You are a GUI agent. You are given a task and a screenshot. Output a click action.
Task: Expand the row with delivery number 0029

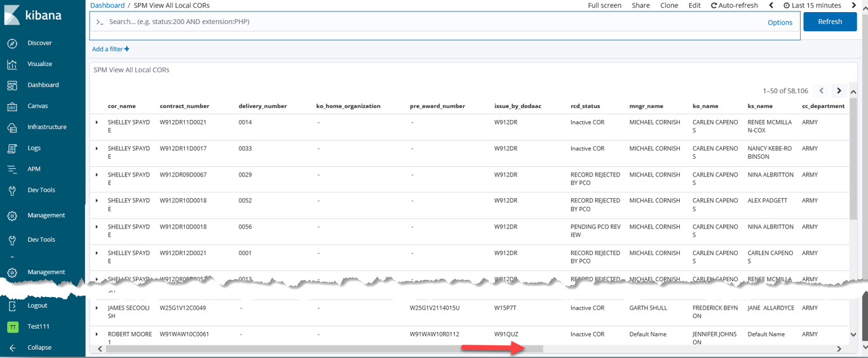click(97, 175)
